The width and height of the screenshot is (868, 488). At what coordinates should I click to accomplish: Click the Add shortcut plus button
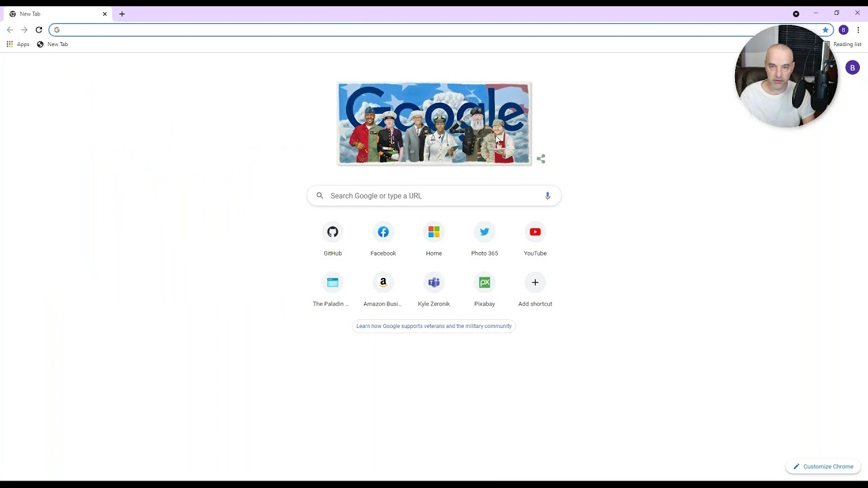(535, 283)
